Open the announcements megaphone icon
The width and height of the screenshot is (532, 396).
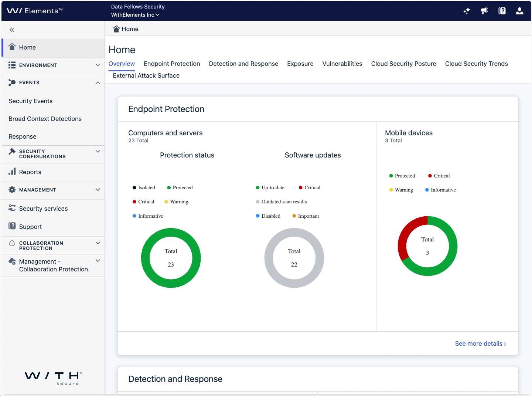point(484,11)
